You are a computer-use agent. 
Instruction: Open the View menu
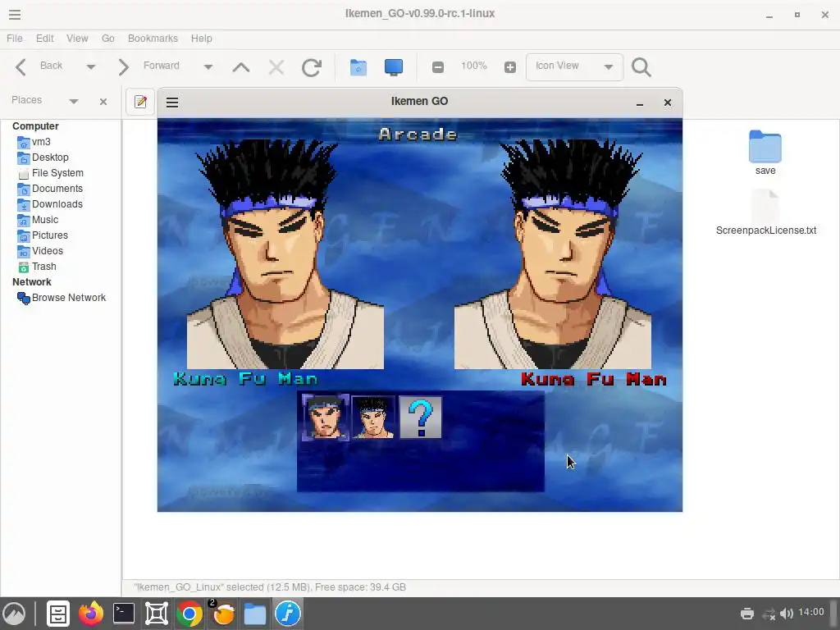[77, 39]
